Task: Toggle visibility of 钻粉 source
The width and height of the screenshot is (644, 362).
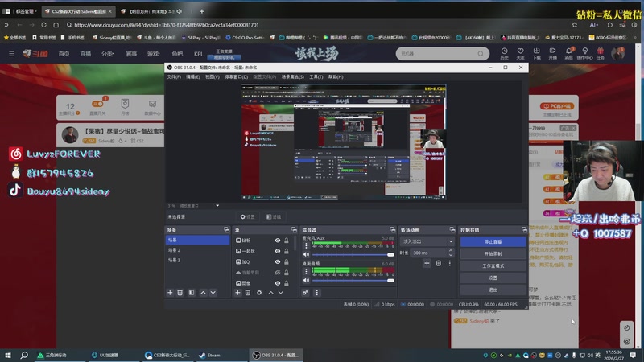Action: click(x=278, y=241)
